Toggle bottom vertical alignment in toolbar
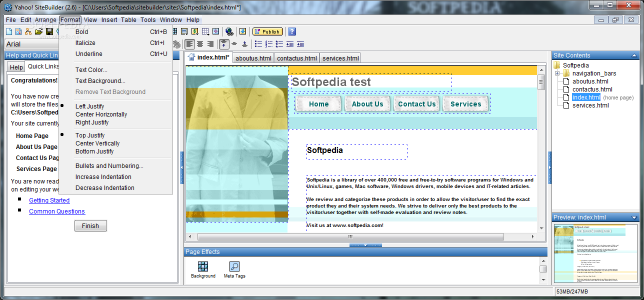644x300 pixels. pyautogui.click(x=244, y=44)
